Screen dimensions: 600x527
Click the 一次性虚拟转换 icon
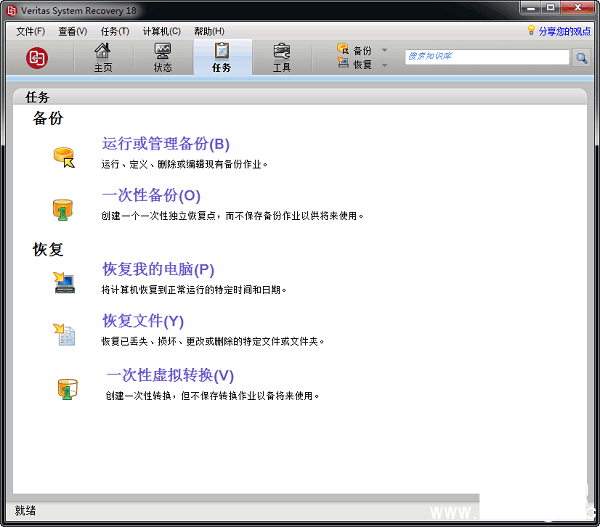tap(67, 388)
